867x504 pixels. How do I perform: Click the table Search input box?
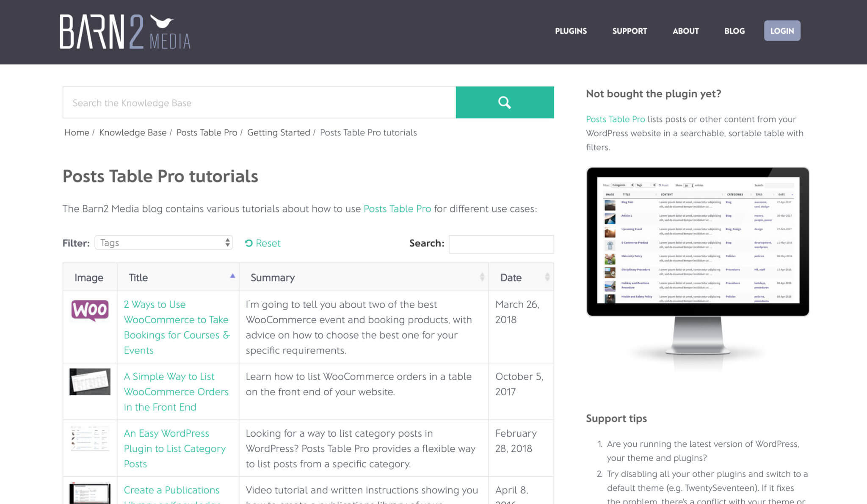(x=501, y=244)
